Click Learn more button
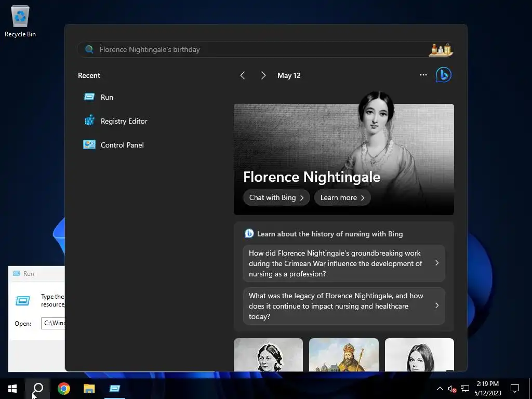The height and width of the screenshot is (399, 532). pyautogui.click(x=342, y=197)
